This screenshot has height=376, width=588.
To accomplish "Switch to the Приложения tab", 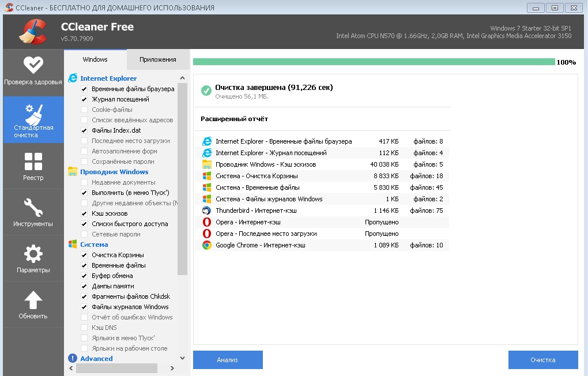I will (158, 59).
